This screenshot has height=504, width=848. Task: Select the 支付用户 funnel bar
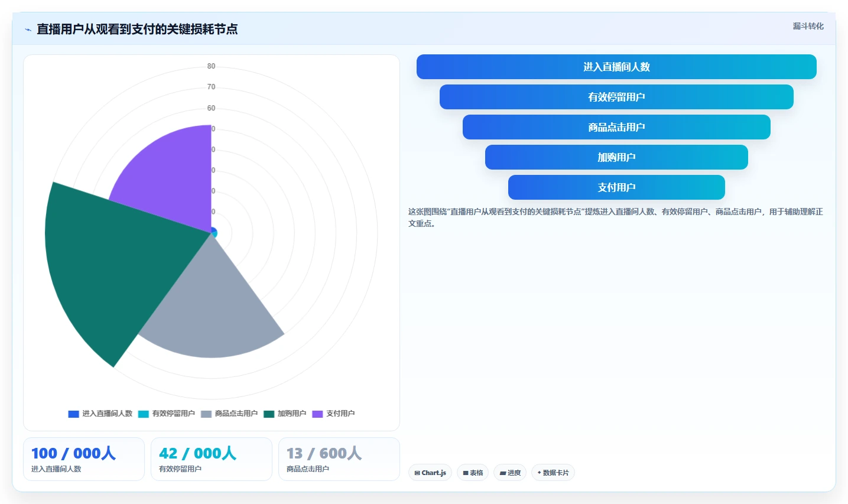616,187
